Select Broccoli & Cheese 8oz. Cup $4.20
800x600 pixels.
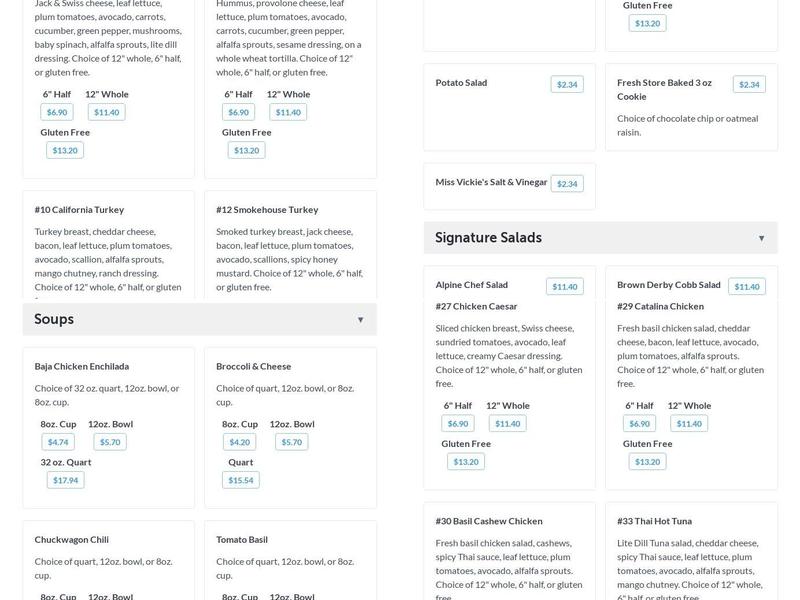click(239, 442)
